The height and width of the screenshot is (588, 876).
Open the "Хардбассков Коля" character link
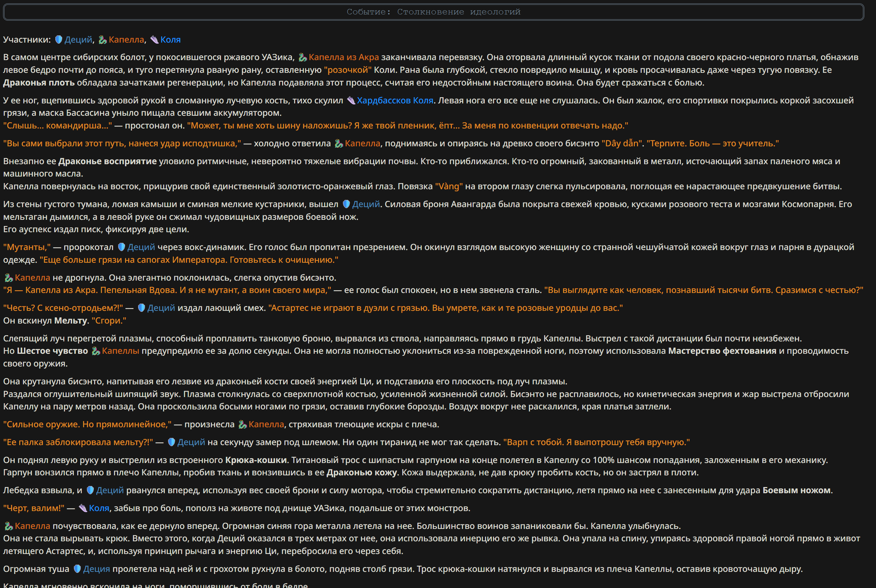coord(395,101)
